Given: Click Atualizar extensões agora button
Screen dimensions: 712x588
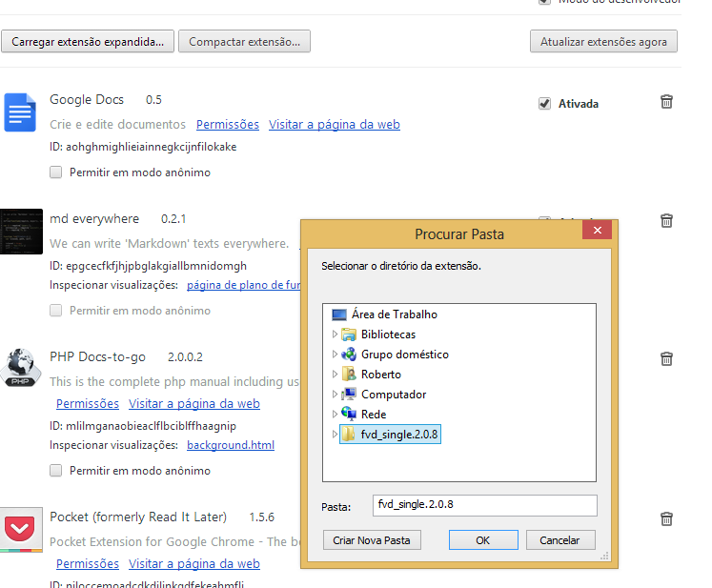Looking at the screenshot, I should pyautogui.click(x=603, y=41).
